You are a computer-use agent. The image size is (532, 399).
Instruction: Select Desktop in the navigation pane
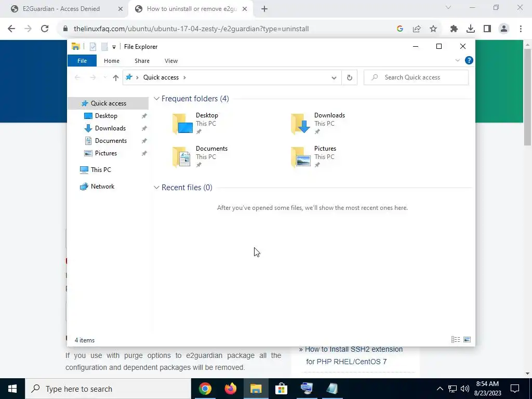[x=106, y=116]
